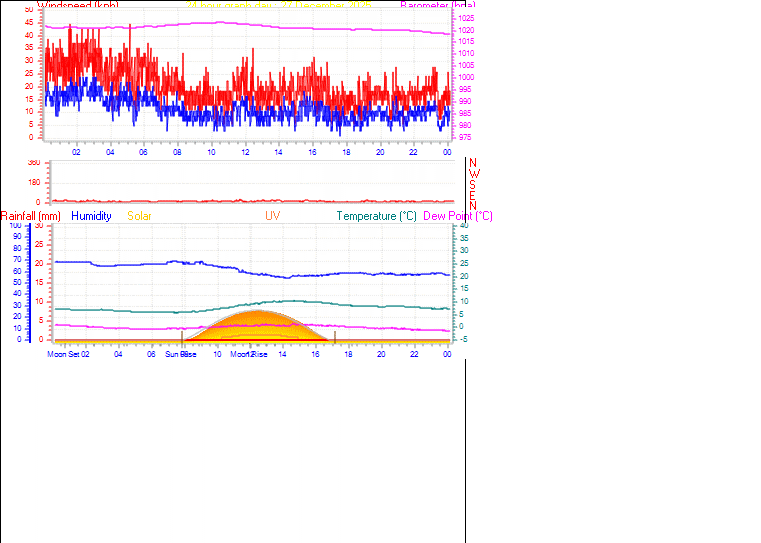This screenshot has width=761, height=543.
Task: Click the pink barometer line in top chart
Action: pos(300,26)
